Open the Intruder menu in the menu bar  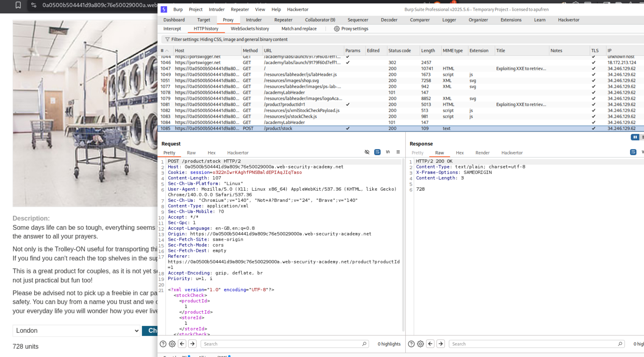[x=216, y=9]
